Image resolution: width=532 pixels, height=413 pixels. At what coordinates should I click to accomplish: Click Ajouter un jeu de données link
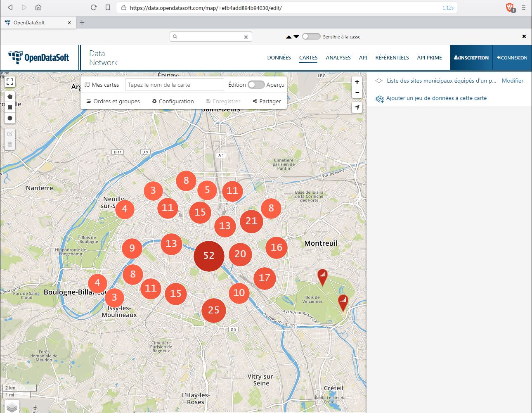pos(436,98)
